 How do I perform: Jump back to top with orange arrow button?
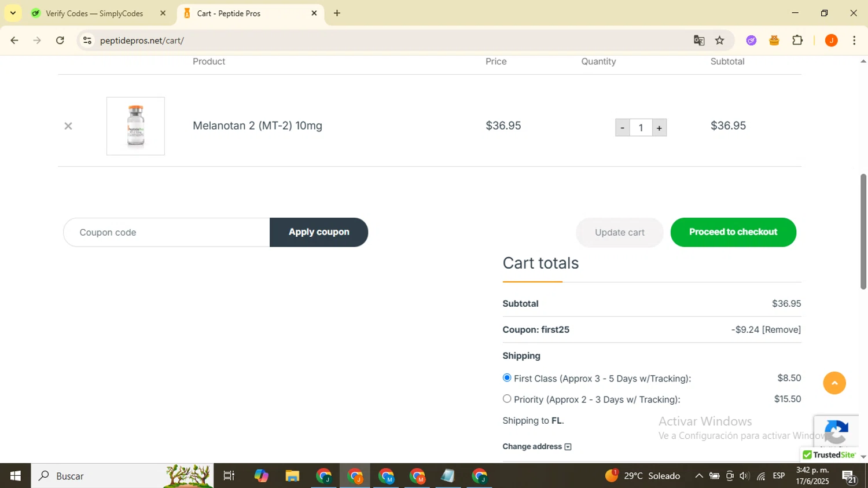click(834, 383)
